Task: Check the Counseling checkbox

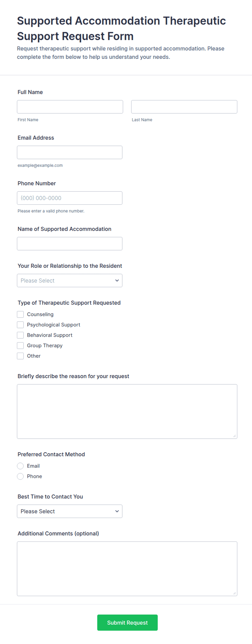Action: click(x=20, y=314)
